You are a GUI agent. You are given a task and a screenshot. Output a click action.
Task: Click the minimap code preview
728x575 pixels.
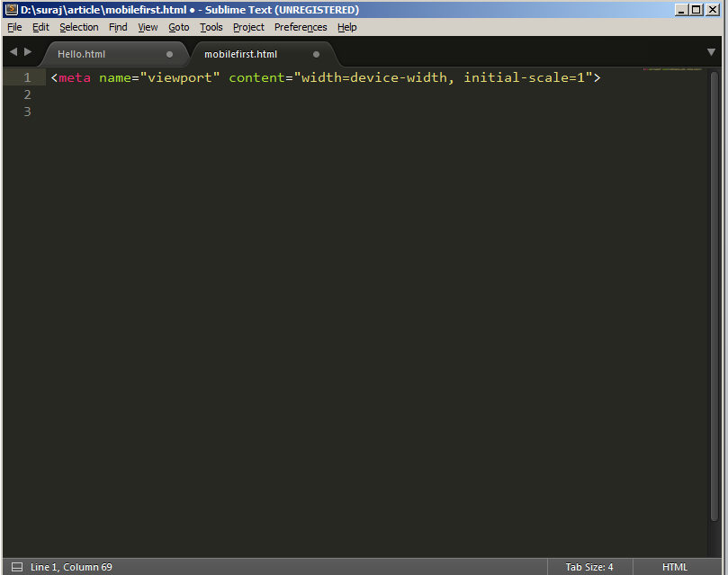click(672, 69)
